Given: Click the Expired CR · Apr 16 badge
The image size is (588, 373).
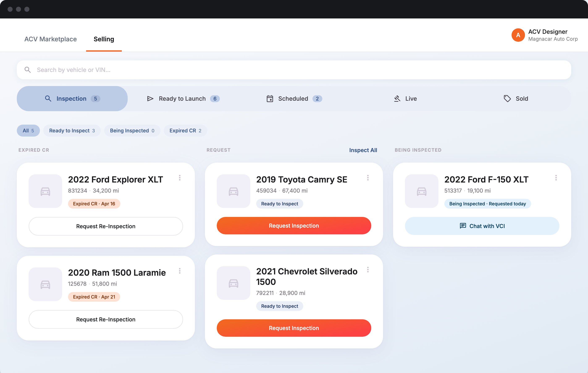Looking at the screenshot, I should coord(94,204).
